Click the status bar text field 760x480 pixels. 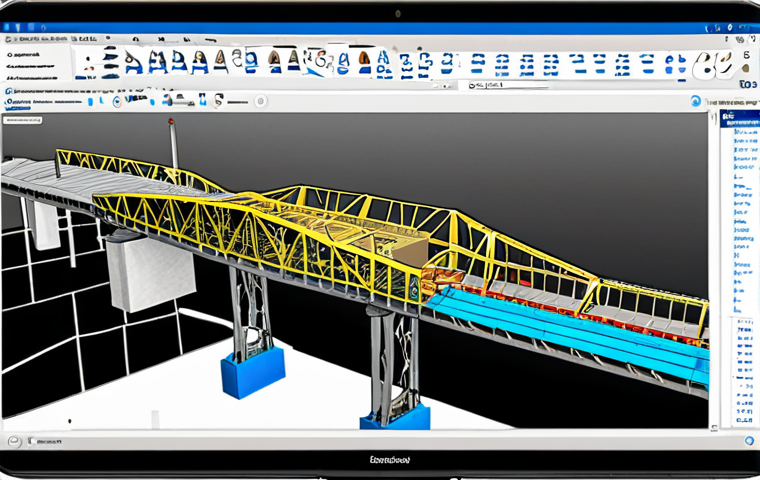pos(45,441)
